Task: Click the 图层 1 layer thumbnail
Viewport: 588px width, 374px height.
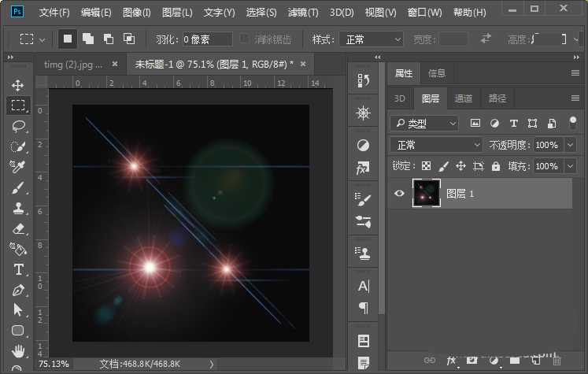Action: click(x=426, y=193)
